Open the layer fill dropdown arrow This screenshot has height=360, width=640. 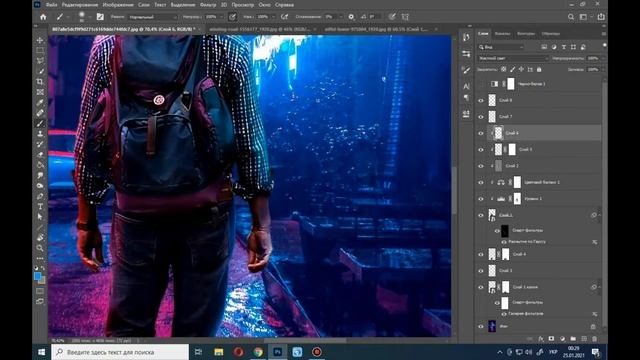click(x=603, y=69)
